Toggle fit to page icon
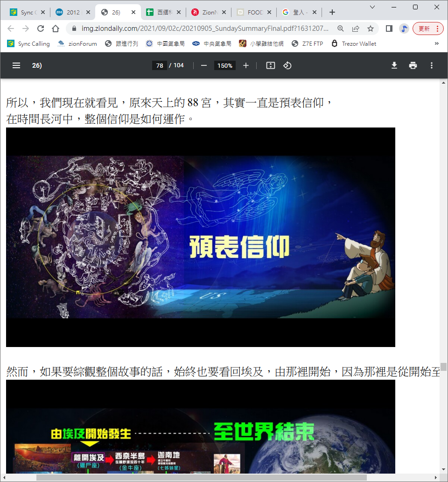This screenshot has width=448, height=482. (x=271, y=65)
